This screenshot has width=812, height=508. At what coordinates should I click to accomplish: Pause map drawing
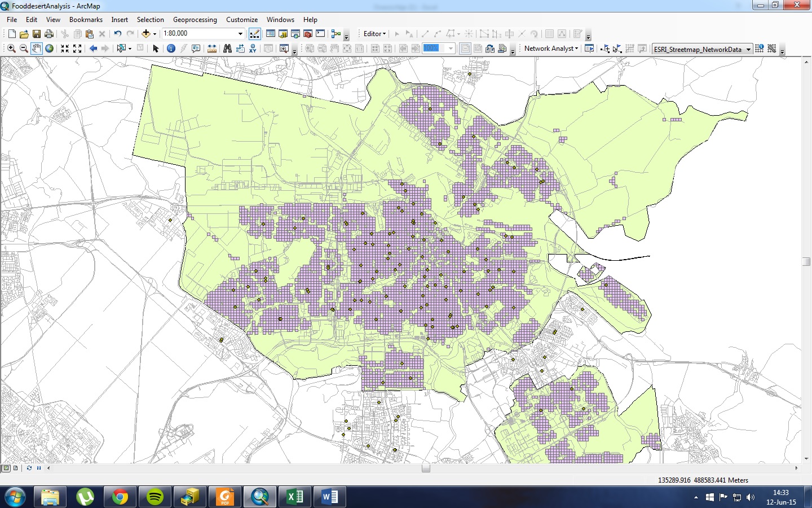(39, 468)
